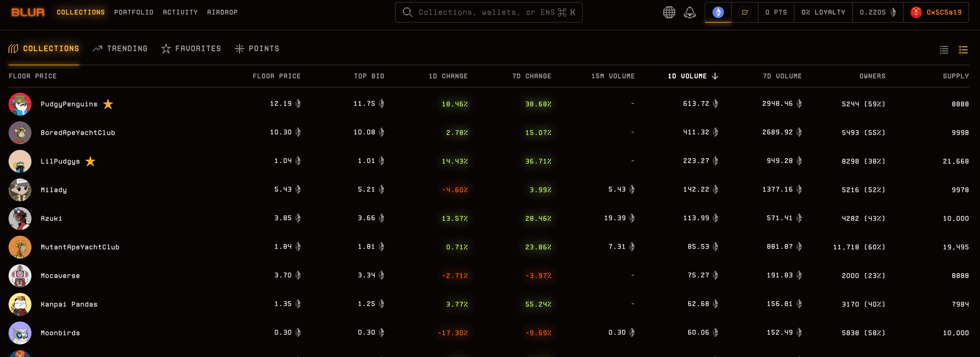The image size is (980, 357).
Task: Open the Milady collection name
Action: 54,190
